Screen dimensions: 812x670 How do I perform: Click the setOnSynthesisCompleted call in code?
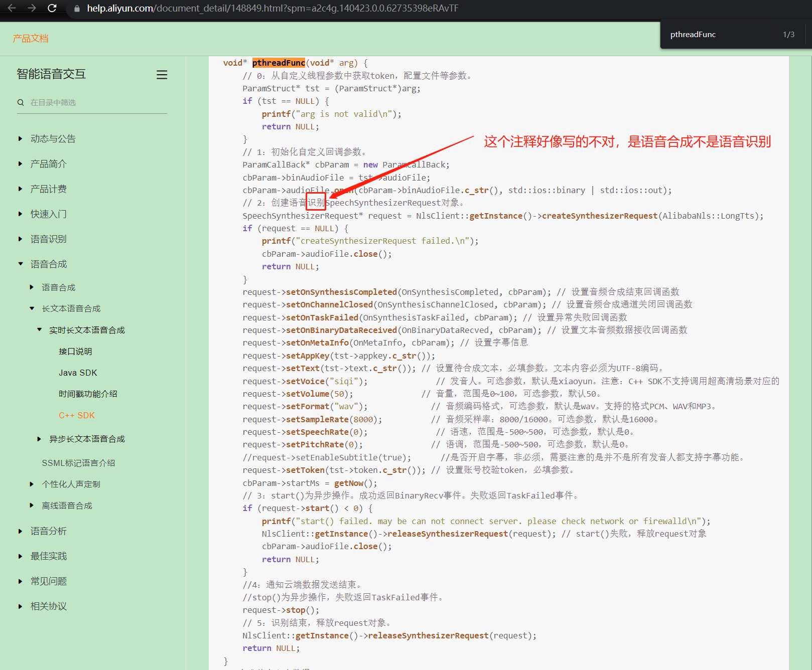(341, 292)
